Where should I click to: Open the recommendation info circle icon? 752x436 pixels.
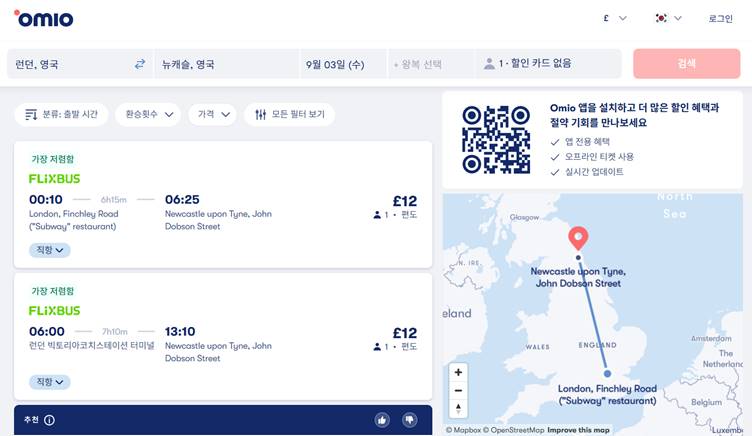[49, 420]
